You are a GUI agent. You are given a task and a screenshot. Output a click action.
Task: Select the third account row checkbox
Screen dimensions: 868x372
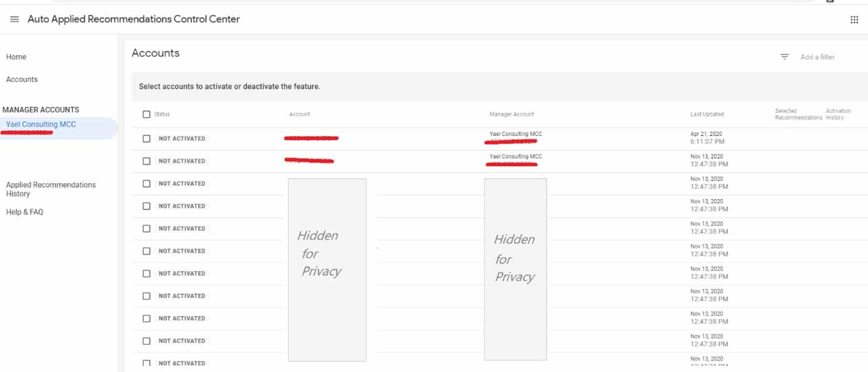[x=146, y=183]
